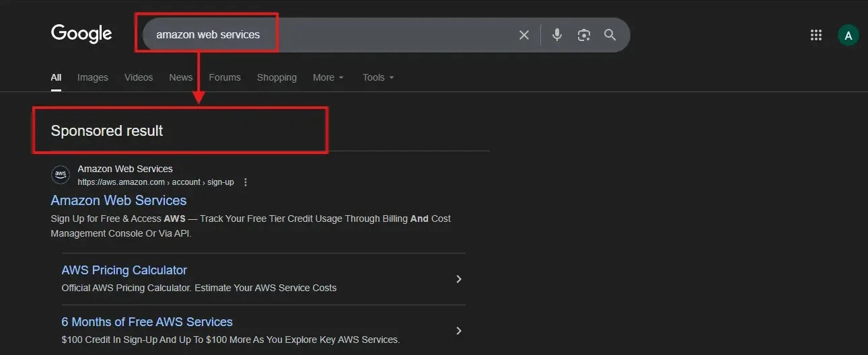This screenshot has height=355, width=868.
Task: Open the '6 Months of Free AWS Services' link
Action: (x=147, y=322)
